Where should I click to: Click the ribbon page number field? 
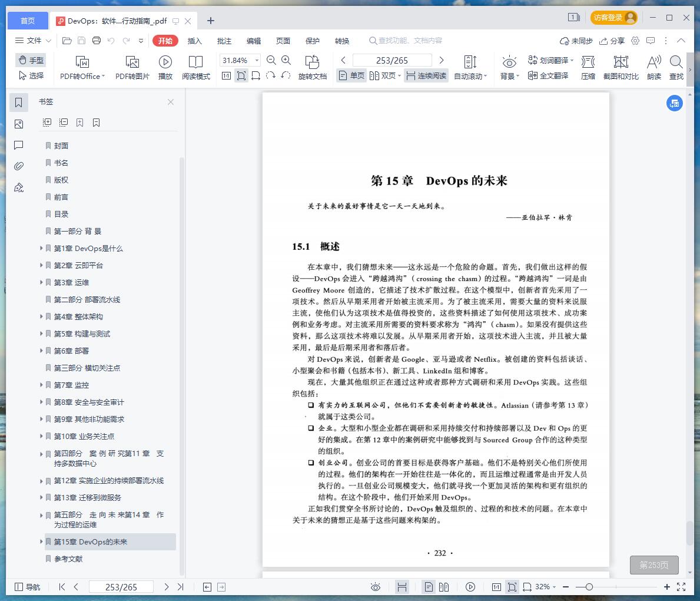pyautogui.click(x=392, y=60)
